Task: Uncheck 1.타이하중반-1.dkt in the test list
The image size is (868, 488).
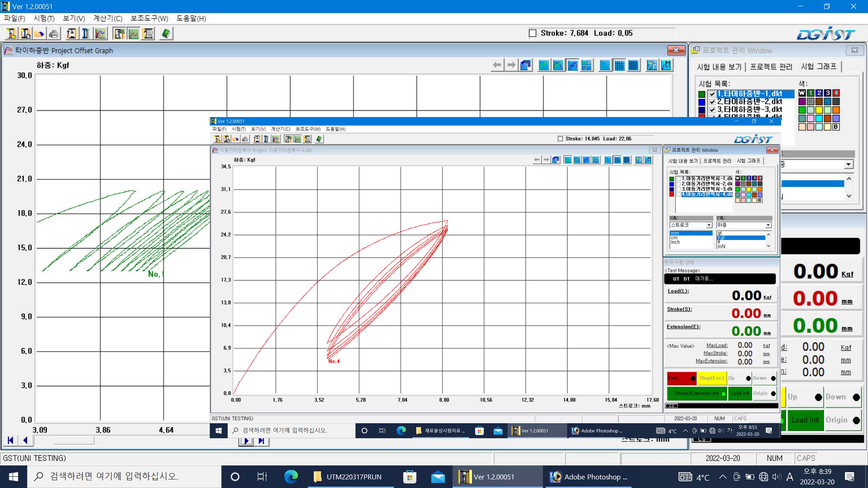Action: point(712,94)
